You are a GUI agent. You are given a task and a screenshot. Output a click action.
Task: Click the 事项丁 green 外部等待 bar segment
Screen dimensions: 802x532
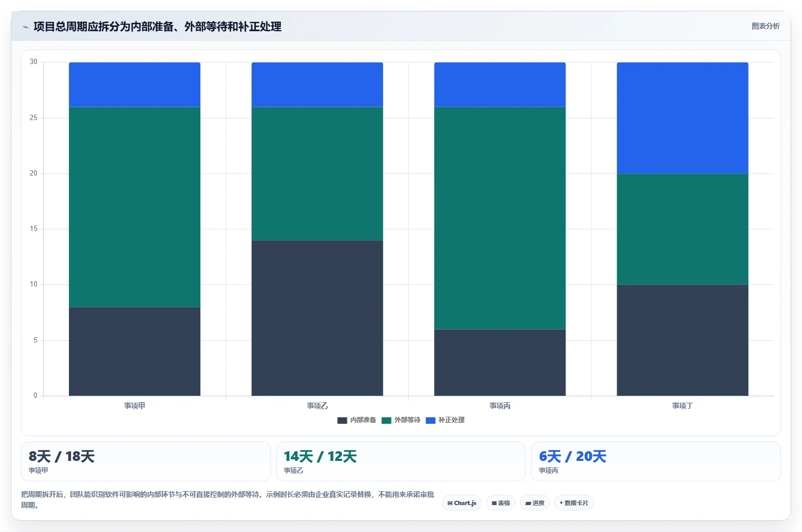pyautogui.click(x=682, y=229)
